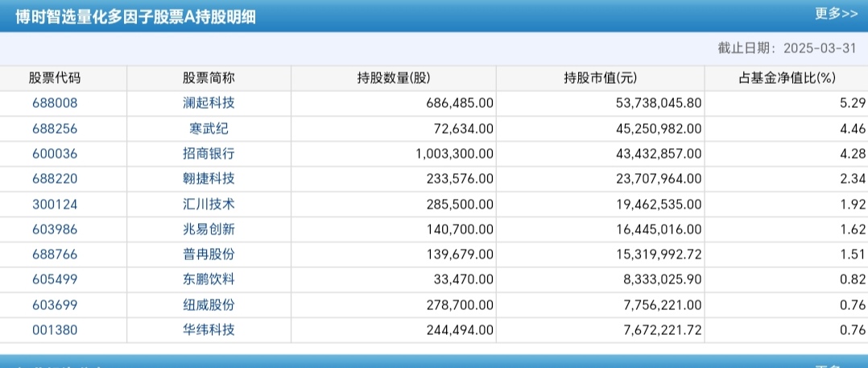The height and width of the screenshot is (368, 868).
Task: Open stock code 600036 link
Action: point(55,153)
